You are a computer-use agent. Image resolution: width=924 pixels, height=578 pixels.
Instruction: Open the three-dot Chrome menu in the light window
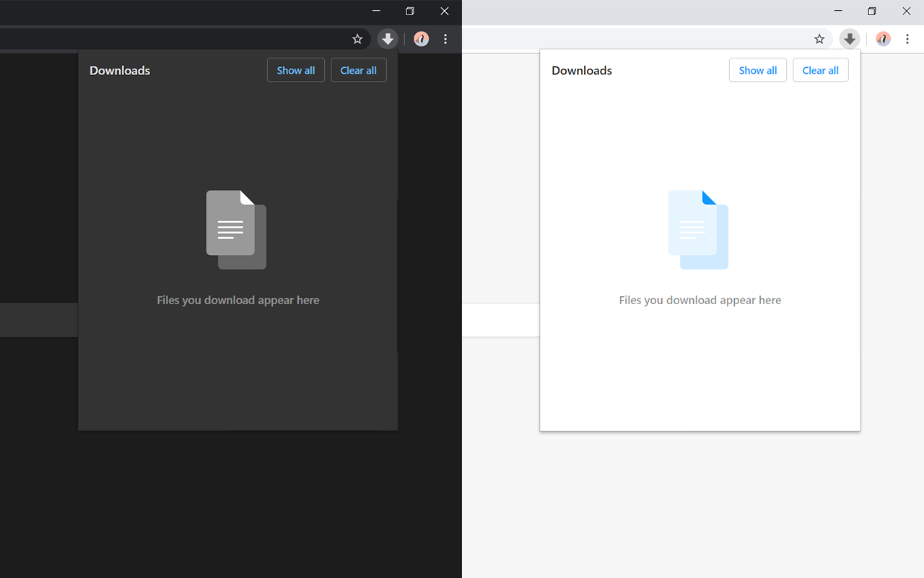point(907,39)
